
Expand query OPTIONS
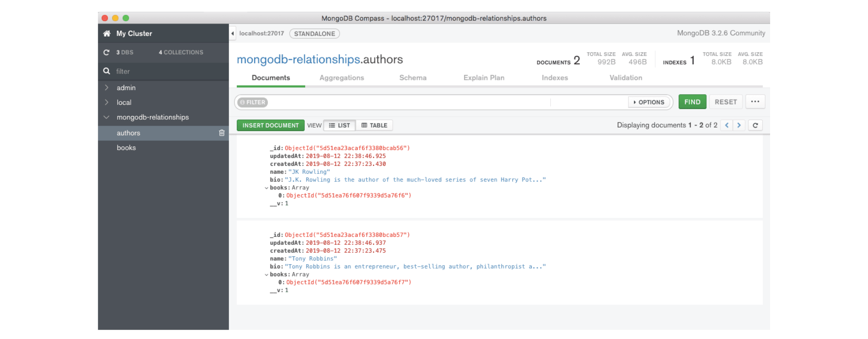pos(649,102)
